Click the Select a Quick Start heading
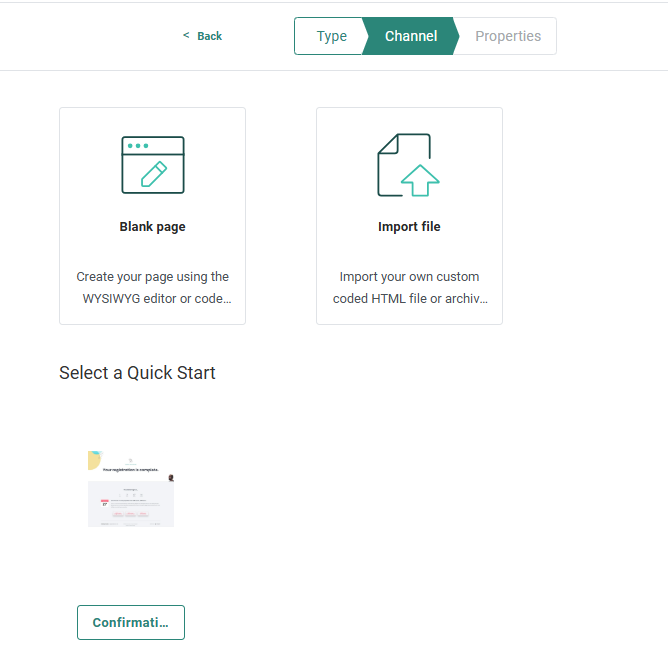This screenshot has height=670, width=668. pos(137,373)
